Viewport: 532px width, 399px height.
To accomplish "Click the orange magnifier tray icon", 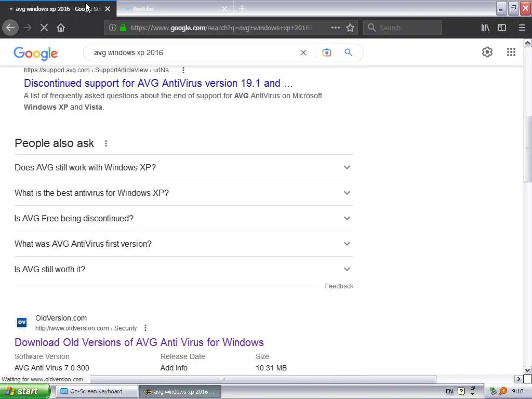I will coord(503,391).
